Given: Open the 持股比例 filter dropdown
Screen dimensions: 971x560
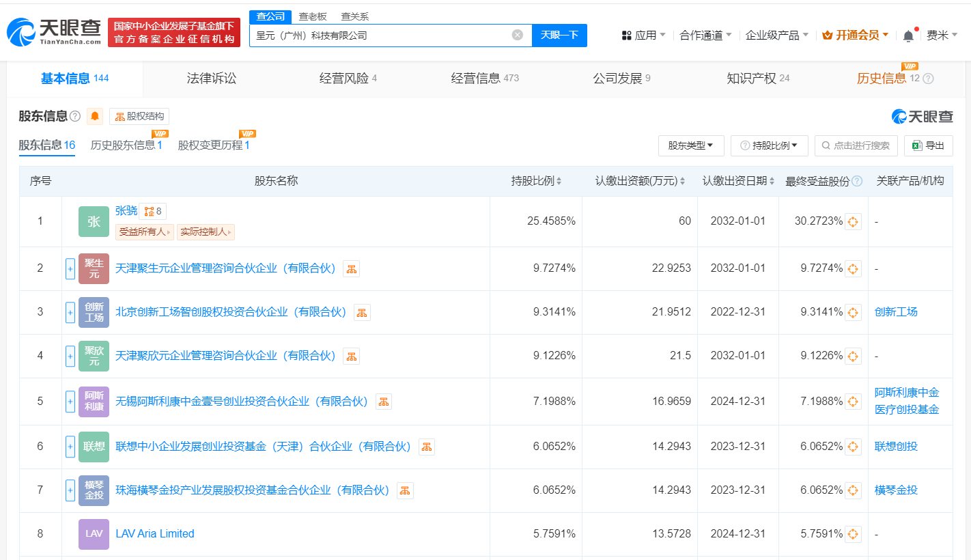Looking at the screenshot, I should pos(769,145).
